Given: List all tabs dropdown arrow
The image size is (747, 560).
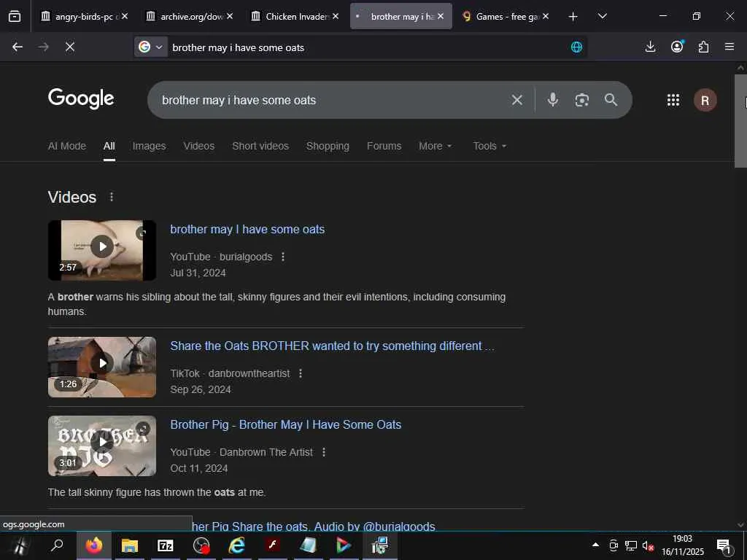Looking at the screenshot, I should [602, 16].
